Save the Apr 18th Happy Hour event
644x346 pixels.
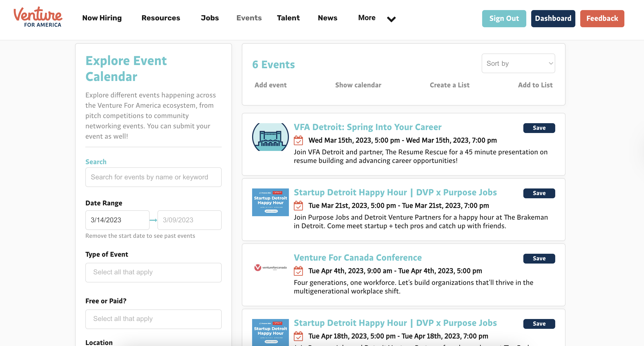(539, 324)
